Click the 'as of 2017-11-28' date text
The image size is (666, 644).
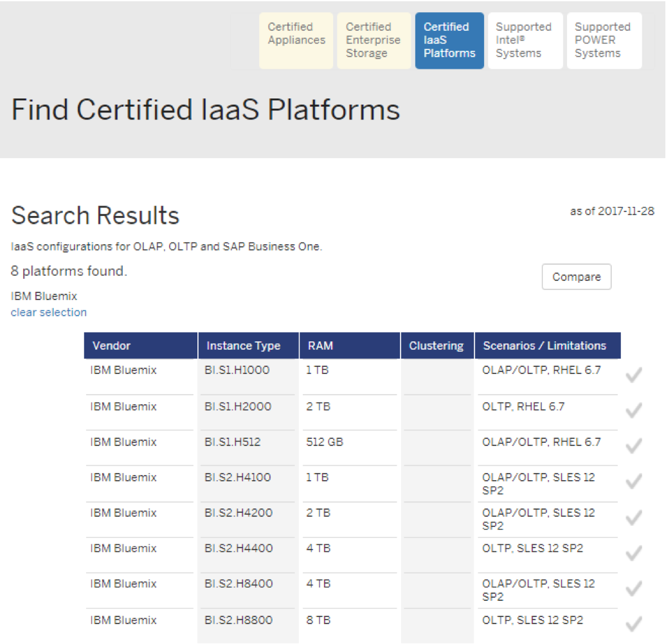pyautogui.click(x=612, y=211)
